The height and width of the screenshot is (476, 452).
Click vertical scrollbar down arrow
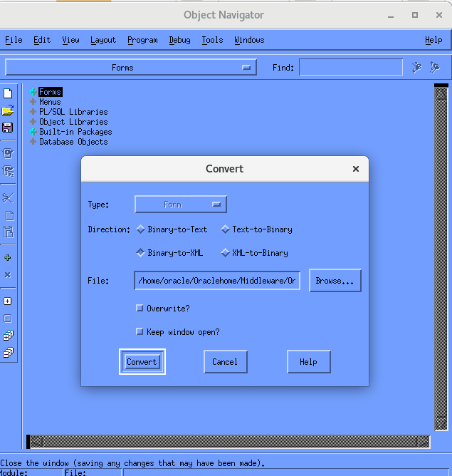441,424
